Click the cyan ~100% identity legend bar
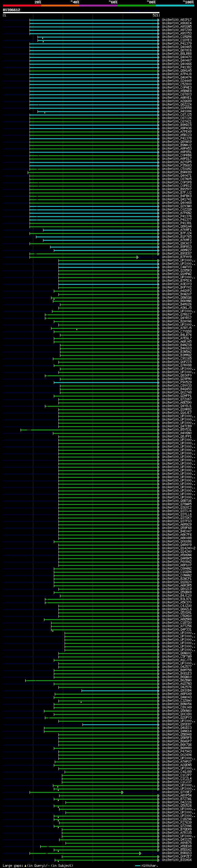197x868 pixels. (x=175, y=6)
